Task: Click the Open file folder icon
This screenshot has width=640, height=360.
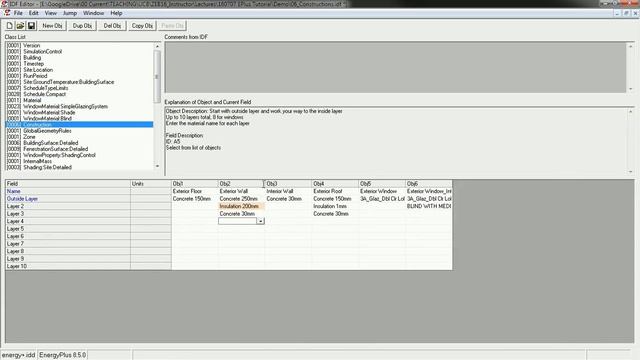Action: 20,26
